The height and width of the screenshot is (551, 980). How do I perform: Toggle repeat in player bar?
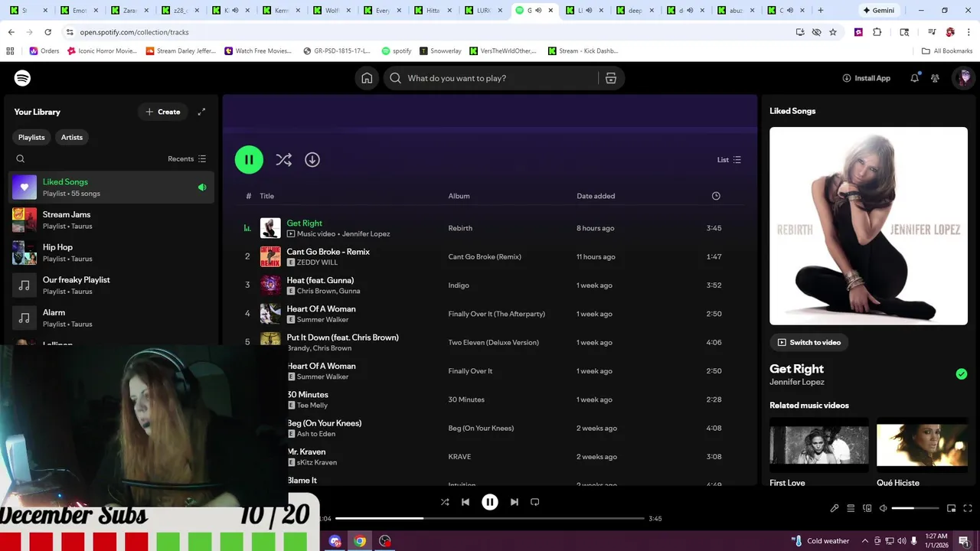[535, 502]
